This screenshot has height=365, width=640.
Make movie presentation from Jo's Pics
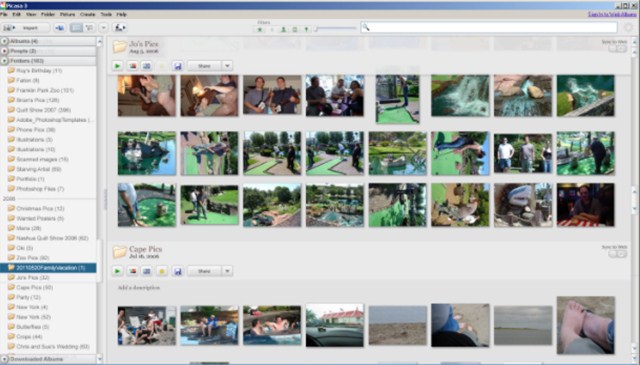pos(147,66)
